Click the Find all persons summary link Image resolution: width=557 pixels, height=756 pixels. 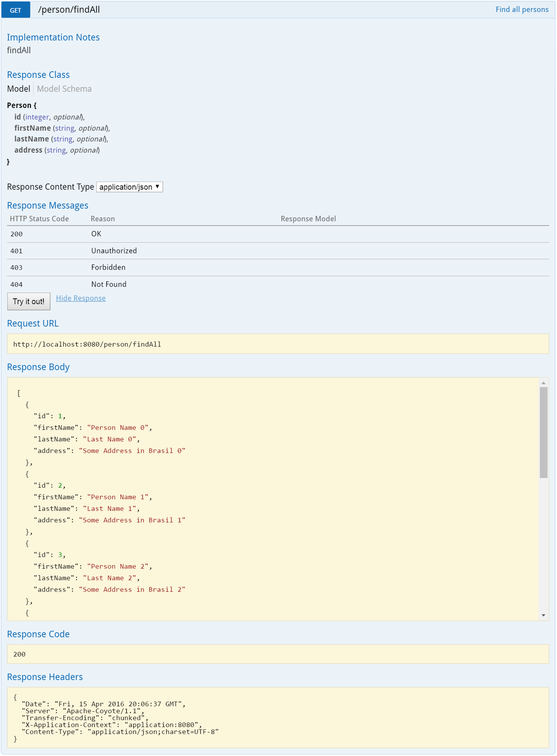pyautogui.click(x=522, y=10)
